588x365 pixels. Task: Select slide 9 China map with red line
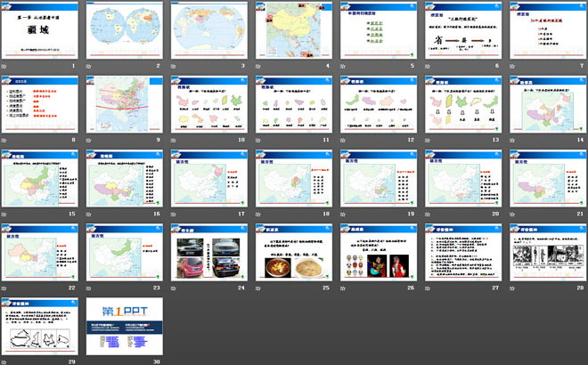[x=125, y=104]
